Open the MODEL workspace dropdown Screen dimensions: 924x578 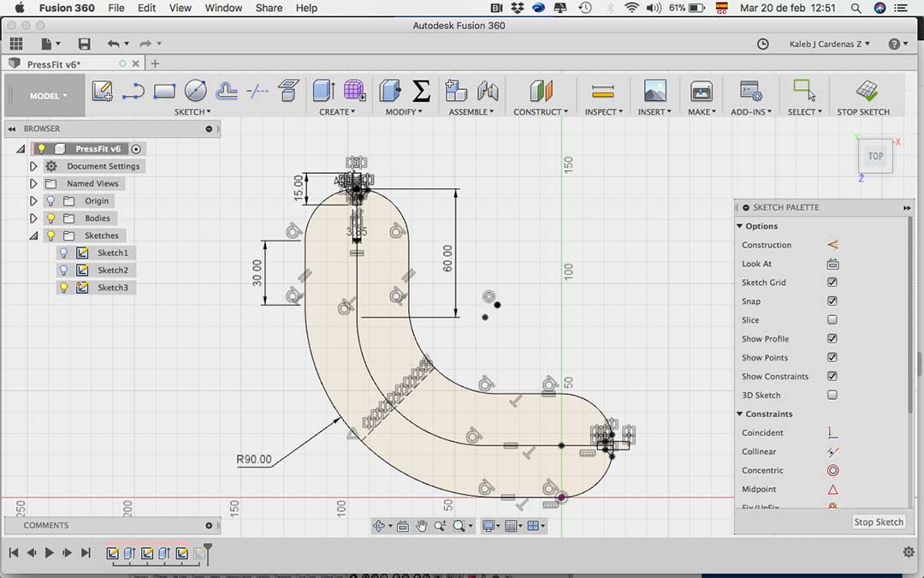(x=48, y=96)
